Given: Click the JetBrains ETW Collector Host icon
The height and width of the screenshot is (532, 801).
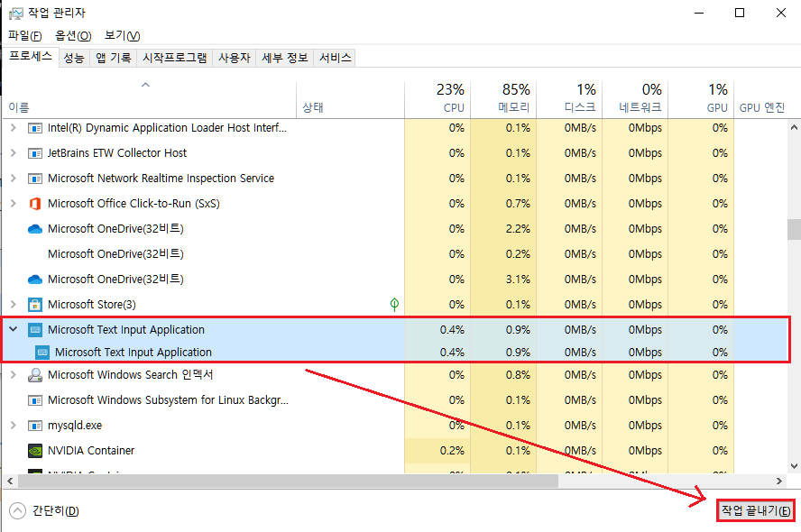Looking at the screenshot, I should [35, 153].
